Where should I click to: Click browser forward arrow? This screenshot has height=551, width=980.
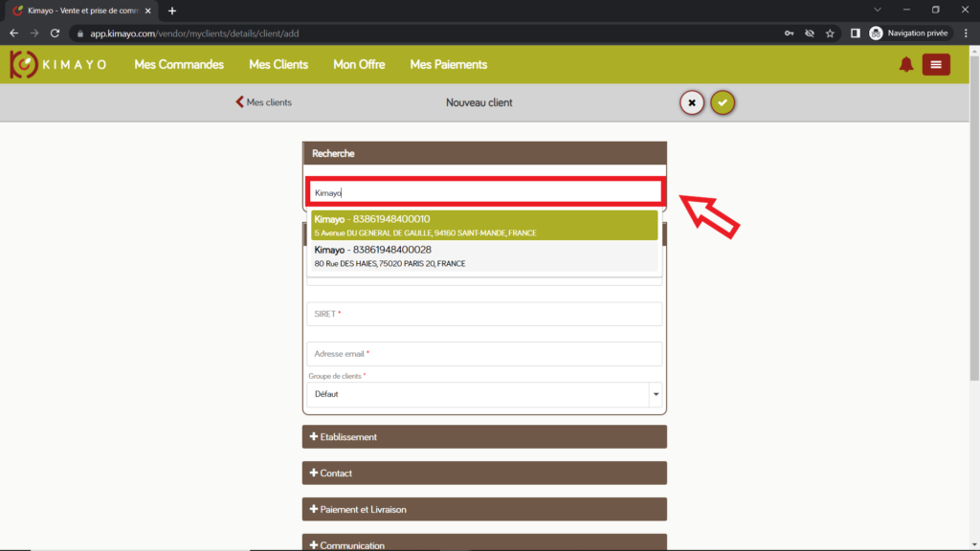click(34, 33)
